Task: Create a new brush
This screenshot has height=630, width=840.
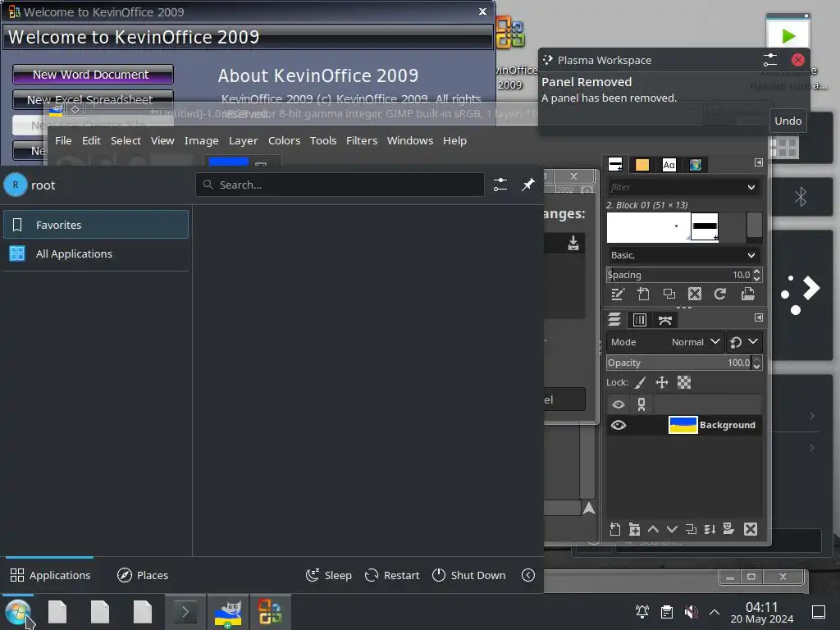Action: click(643, 294)
